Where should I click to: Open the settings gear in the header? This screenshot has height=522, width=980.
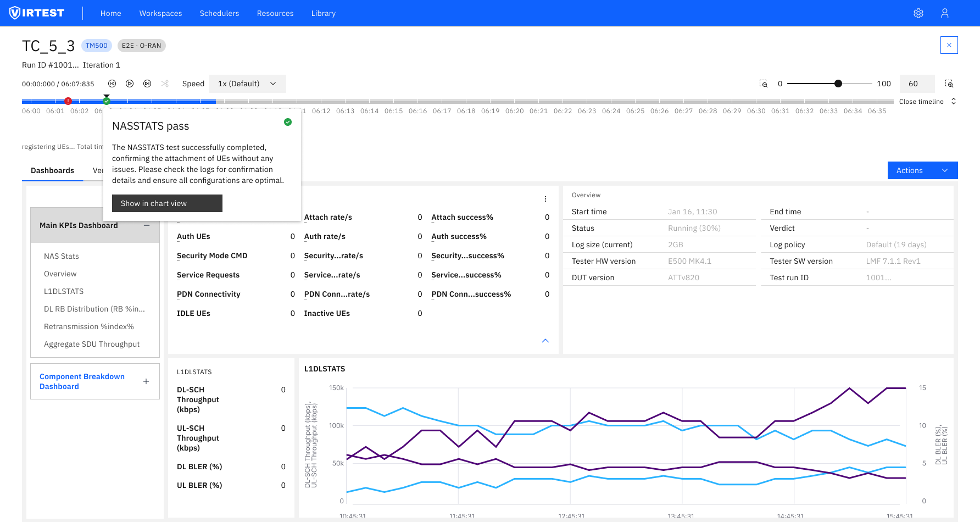point(918,13)
